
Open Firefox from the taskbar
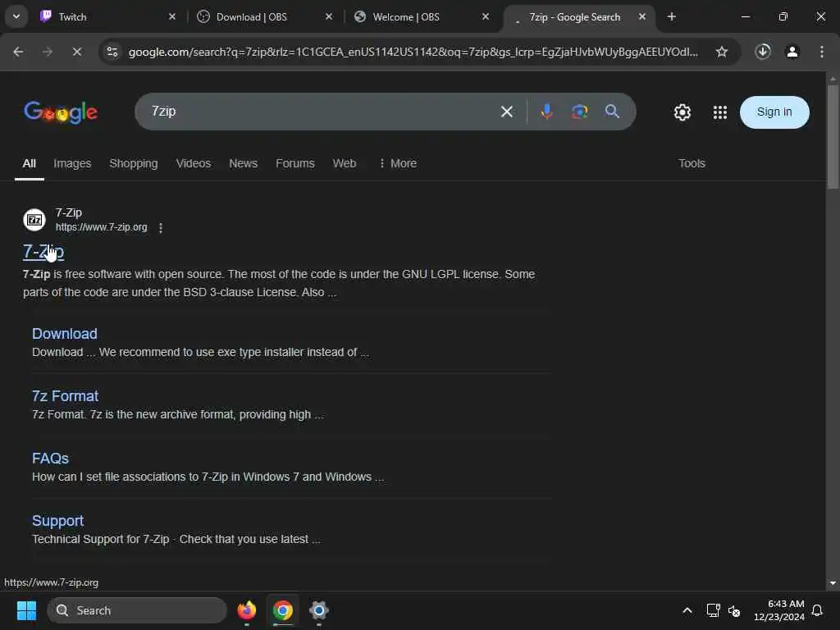(246, 610)
